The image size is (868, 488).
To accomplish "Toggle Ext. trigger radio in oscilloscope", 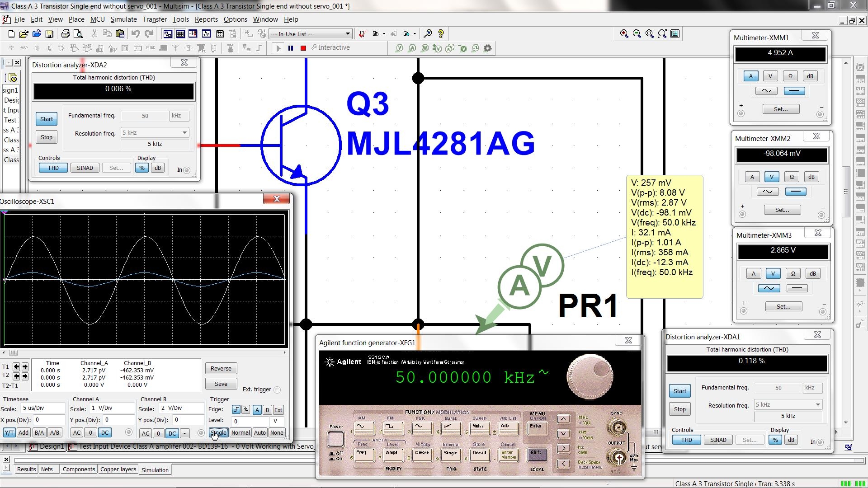I will [277, 390].
